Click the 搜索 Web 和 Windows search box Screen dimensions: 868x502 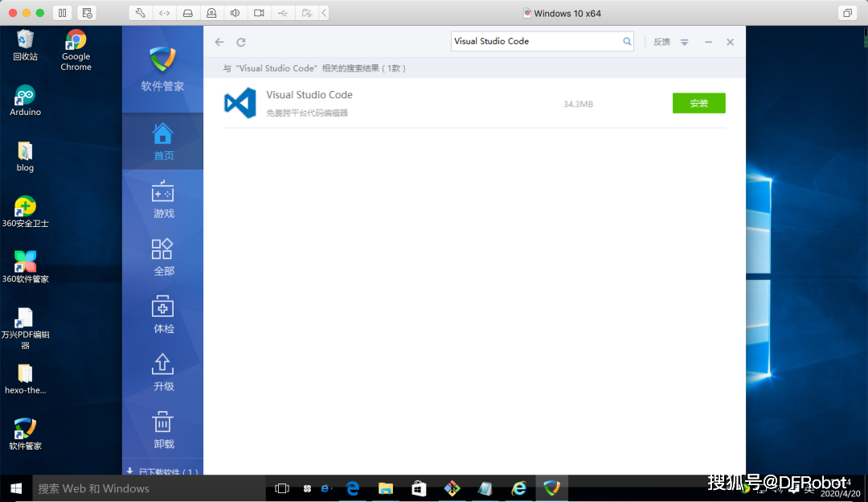pyautogui.click(x=149, y=488)
